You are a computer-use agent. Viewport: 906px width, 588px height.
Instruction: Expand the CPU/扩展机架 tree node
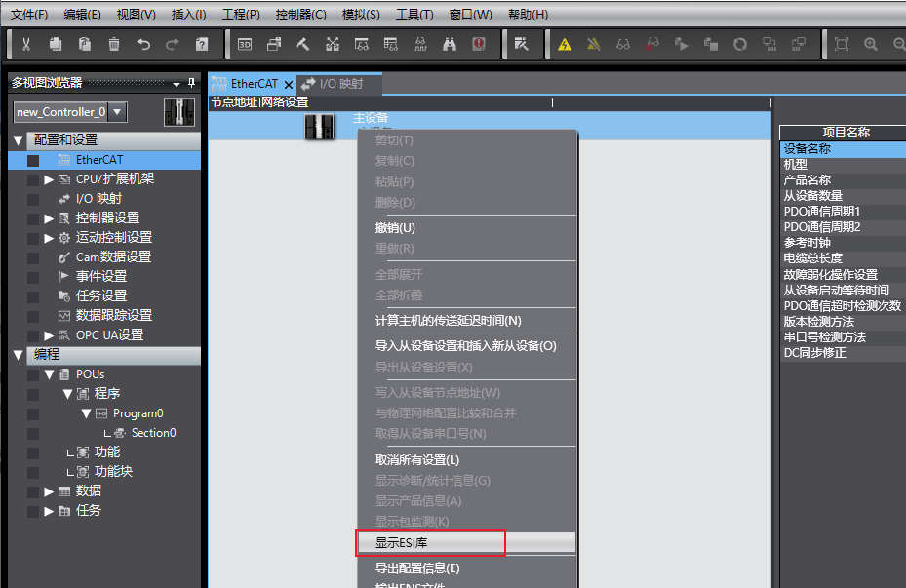click(49, 179)
